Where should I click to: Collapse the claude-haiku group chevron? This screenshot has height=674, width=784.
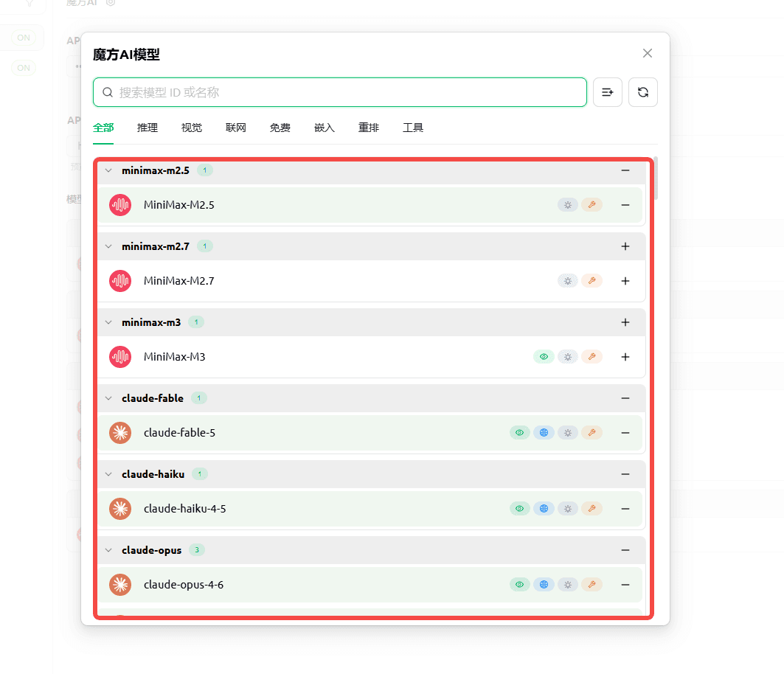pyautogui.click(x=108, y=474)
